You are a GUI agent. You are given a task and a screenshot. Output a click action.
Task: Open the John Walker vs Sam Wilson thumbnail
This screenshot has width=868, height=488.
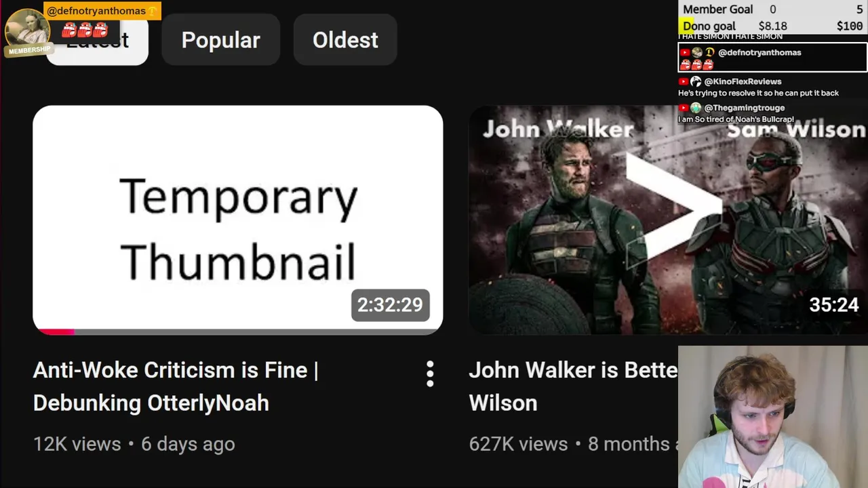(x=668, y=220)
